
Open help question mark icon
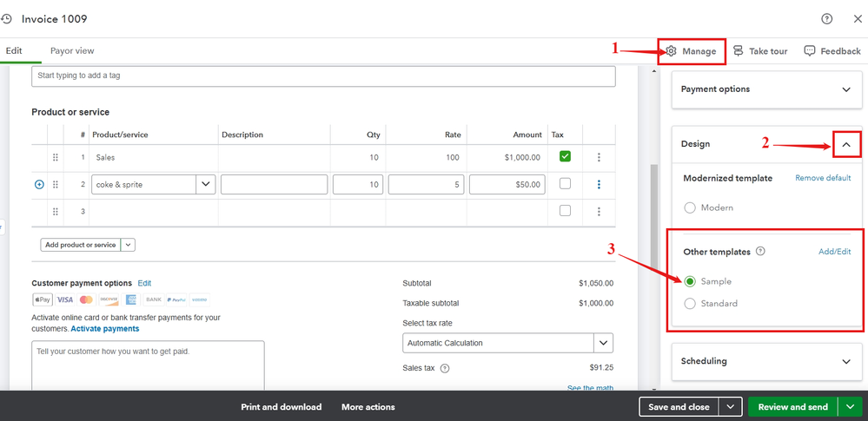pyautogui.click(x=826, y=19)
